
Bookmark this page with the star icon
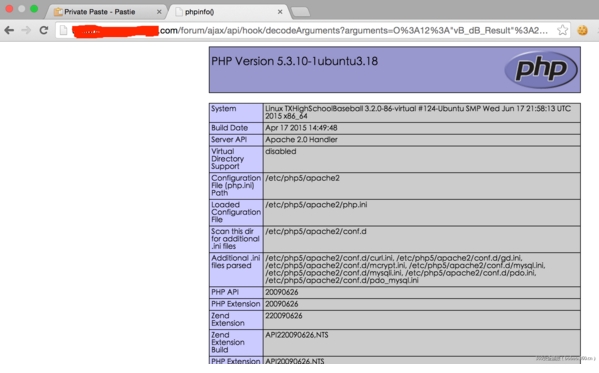[562, 30]
